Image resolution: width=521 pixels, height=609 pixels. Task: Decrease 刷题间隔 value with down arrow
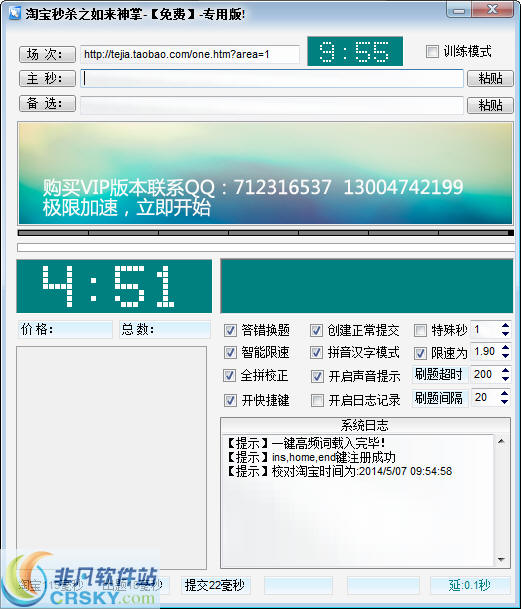tap(504, 401)
